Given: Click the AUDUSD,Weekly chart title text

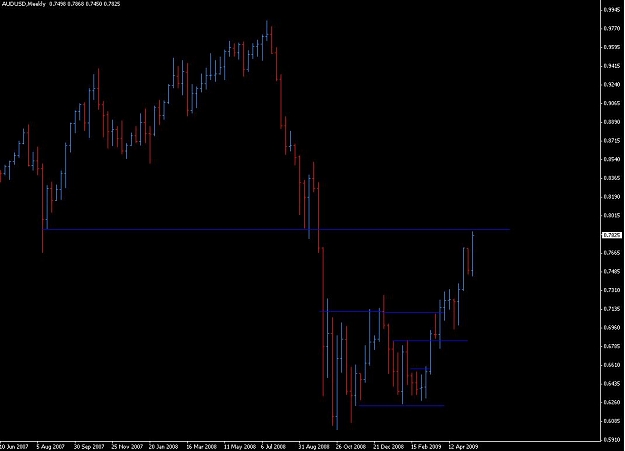Looking at the screenshot, I should 23,4.
